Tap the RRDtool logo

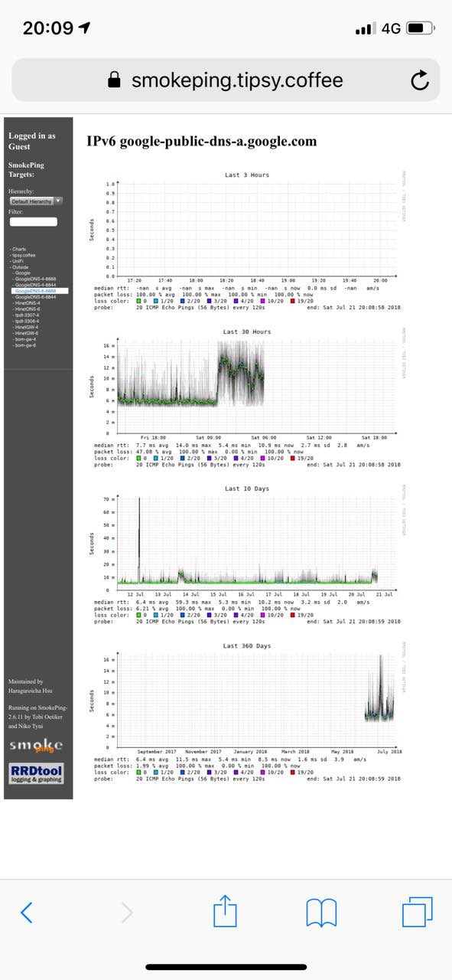(36, 773)
